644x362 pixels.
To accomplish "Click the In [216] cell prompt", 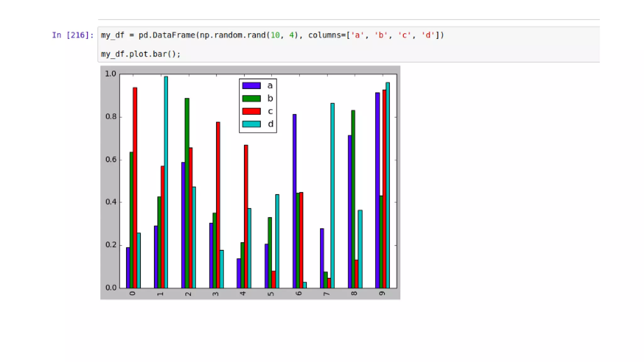I will coord(73,35).
